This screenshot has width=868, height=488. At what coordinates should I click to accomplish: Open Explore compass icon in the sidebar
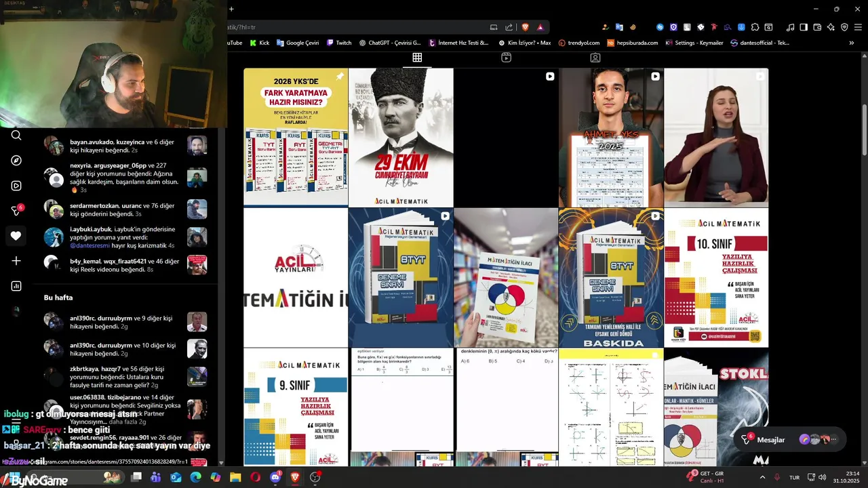pos(16,161)
